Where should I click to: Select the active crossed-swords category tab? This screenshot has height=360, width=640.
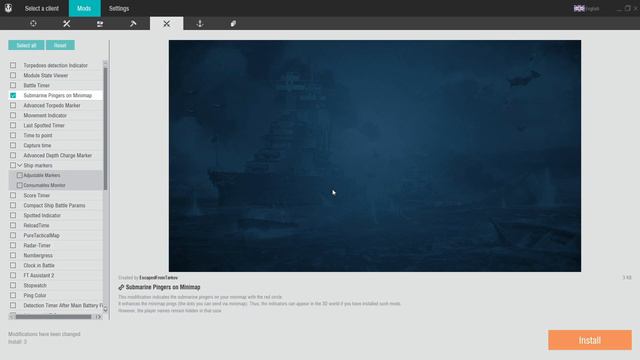[x=167, y=24]
